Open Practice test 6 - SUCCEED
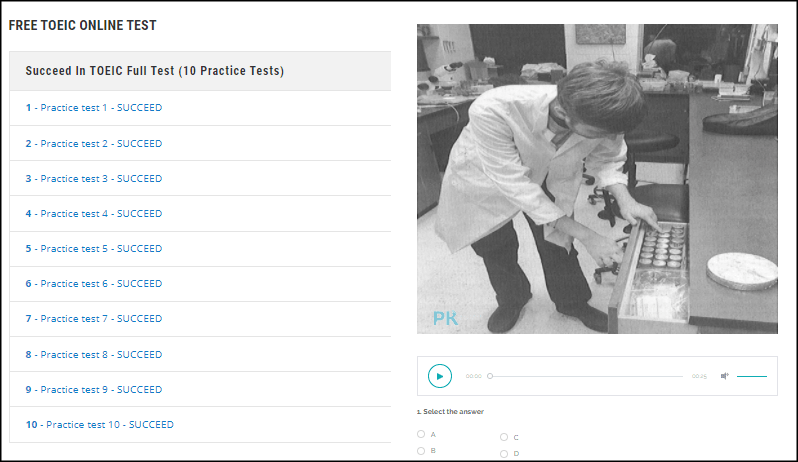This screenshot has height=462, width=798. point(94,283)
